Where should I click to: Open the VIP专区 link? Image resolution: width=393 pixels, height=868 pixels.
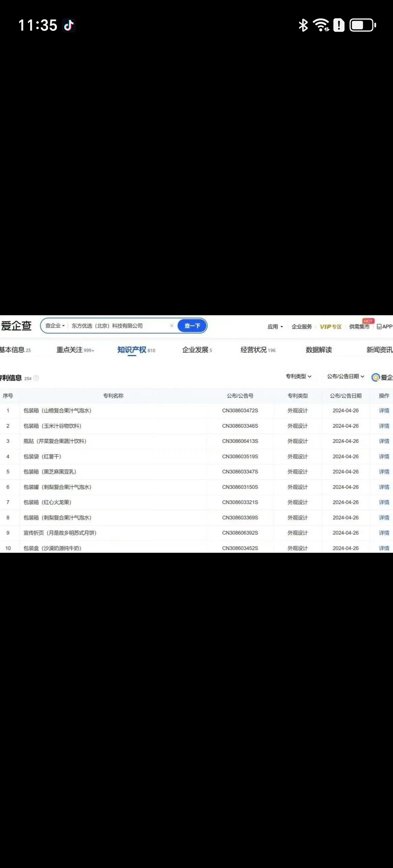[331, 327]
